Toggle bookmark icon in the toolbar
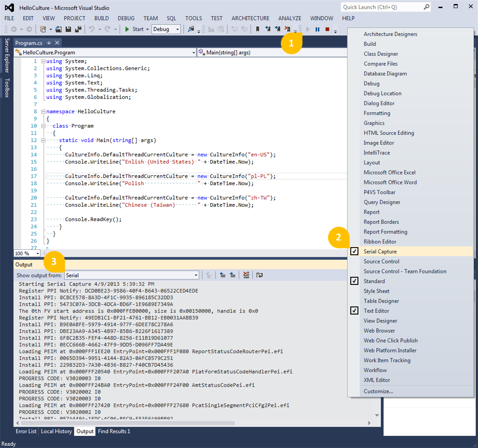Screen dimensions: 478x448 [x=258, y=29]
